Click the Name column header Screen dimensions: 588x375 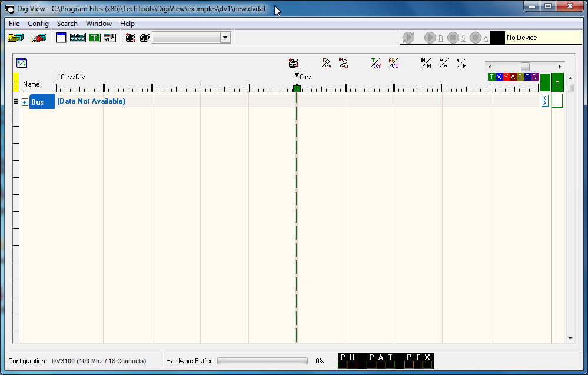(31, 84)
